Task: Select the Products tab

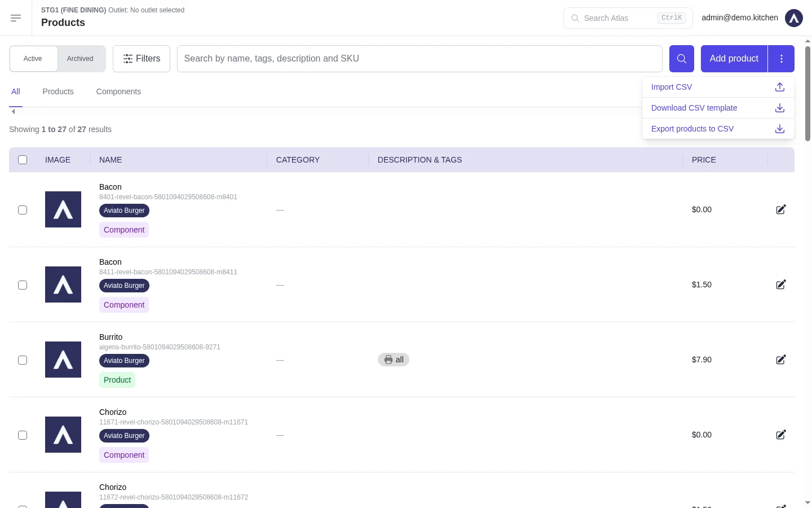Action: point(58,91)
